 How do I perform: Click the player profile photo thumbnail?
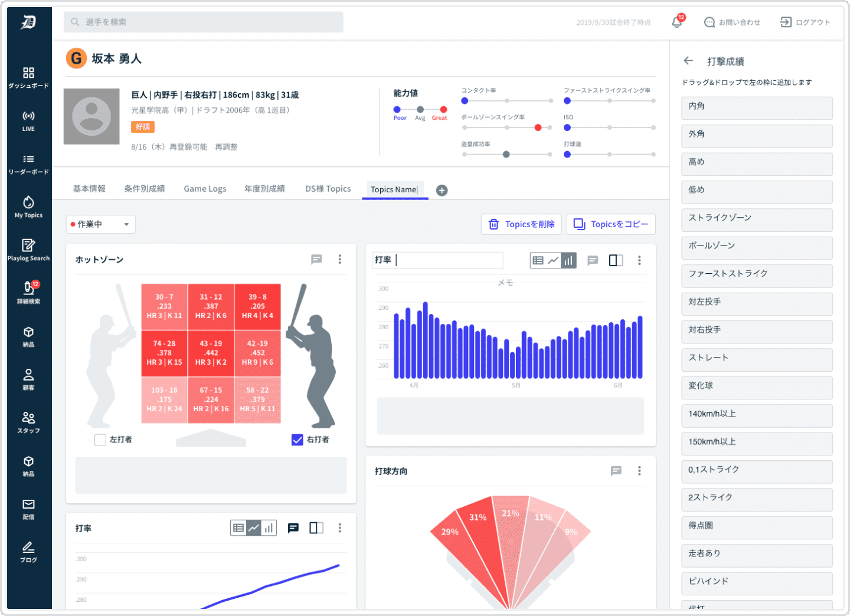[x=91, y=116]
